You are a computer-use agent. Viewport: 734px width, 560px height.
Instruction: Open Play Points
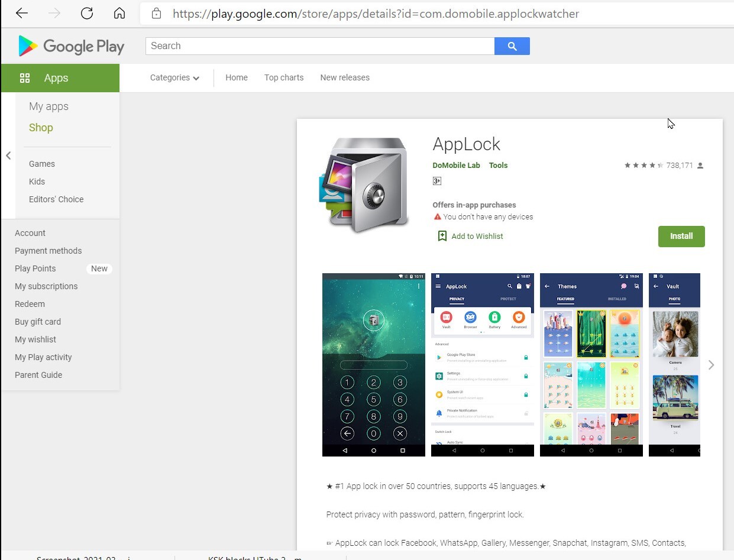pyautogui.click(x=35, y=268)
